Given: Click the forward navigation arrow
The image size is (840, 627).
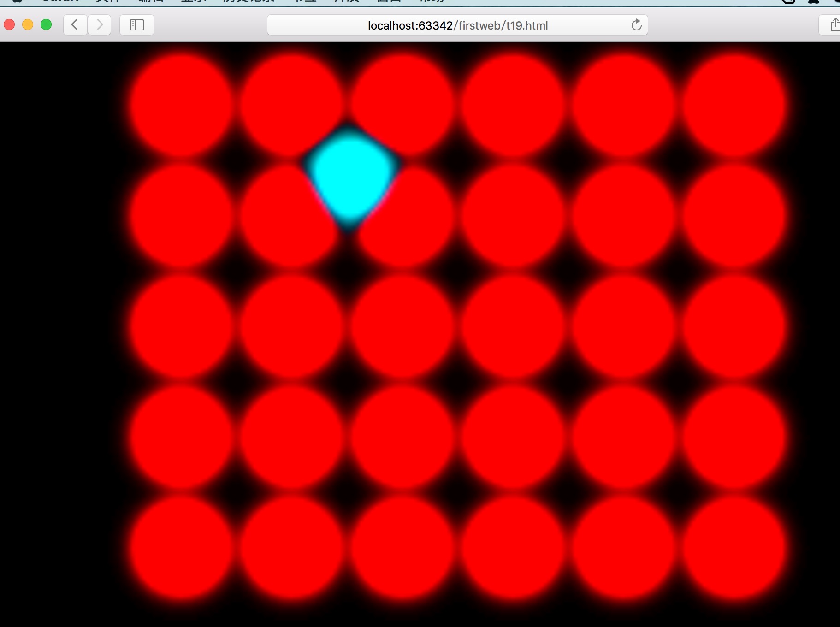Looking at the screenshot, I should 100,25.
